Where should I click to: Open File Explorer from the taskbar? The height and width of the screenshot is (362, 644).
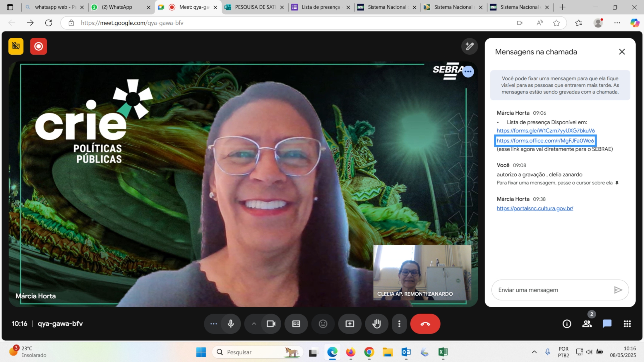388,352
